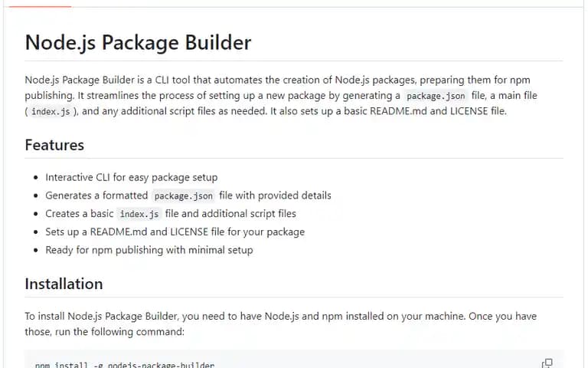Copy the npm install command via copy icon

click(x=547, y=363)
